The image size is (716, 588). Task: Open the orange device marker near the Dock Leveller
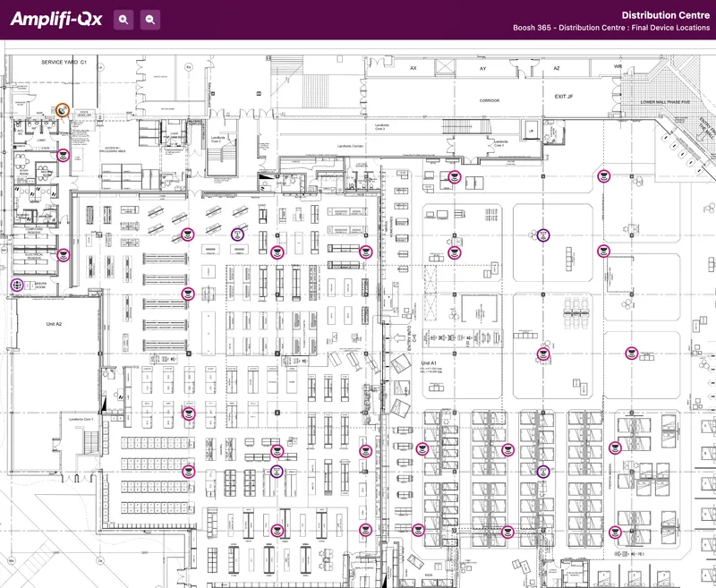click(62, 110)
